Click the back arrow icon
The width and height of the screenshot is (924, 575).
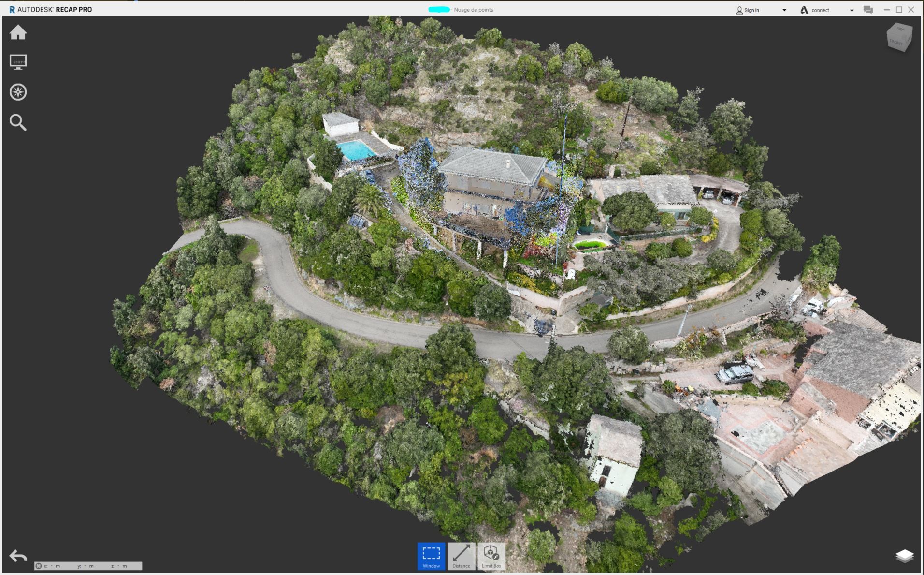(18, 556)
